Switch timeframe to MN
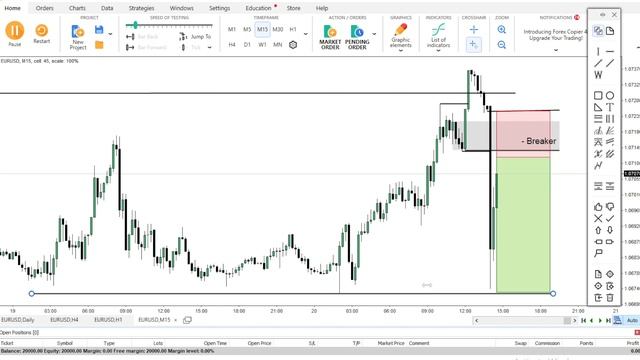 278,44
